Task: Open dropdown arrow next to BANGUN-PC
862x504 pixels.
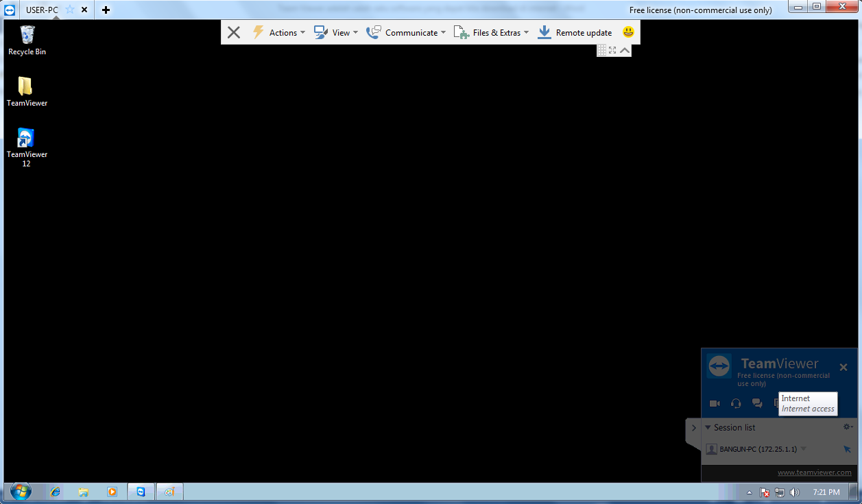Action: [x=804, y=449]
